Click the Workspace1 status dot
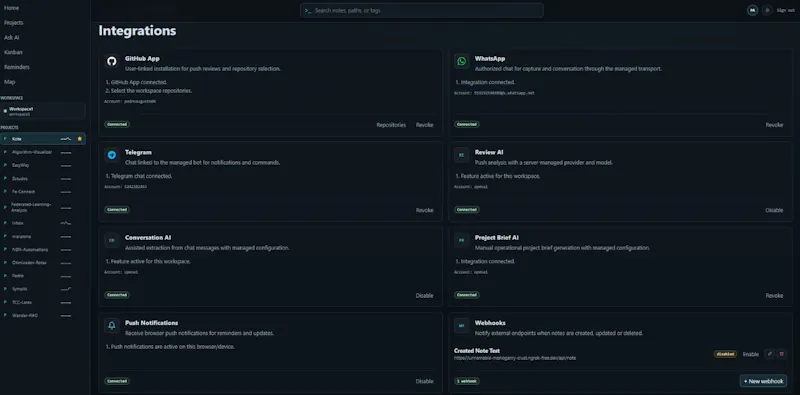The width and height of the screenshot is (800, 395). [5, 111]
